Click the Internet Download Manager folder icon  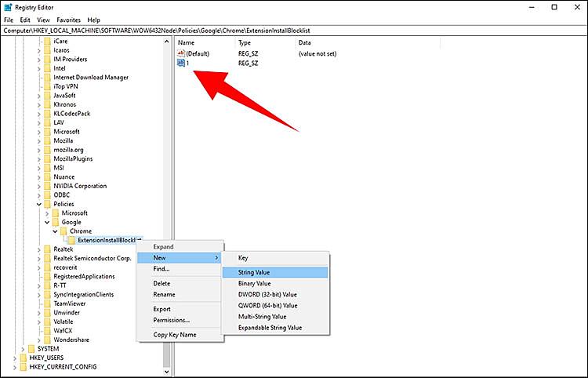[x=47, y=78]
